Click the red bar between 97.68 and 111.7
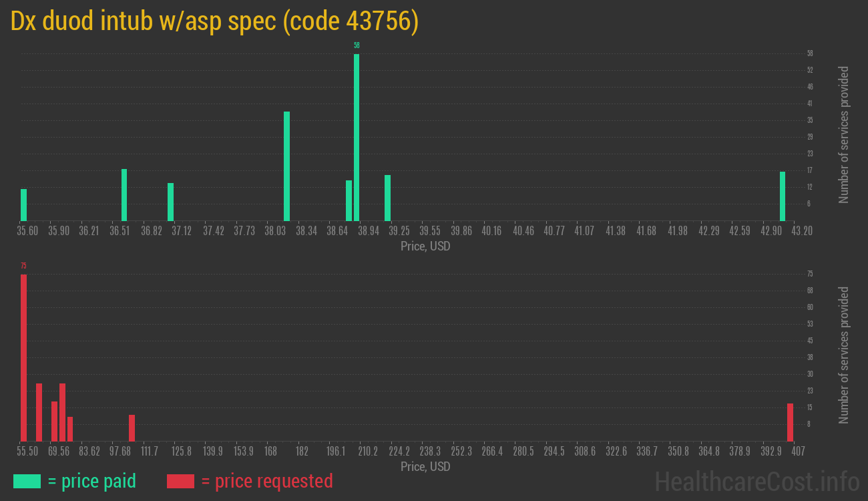868x501 pixels. (x=132, y=428)
